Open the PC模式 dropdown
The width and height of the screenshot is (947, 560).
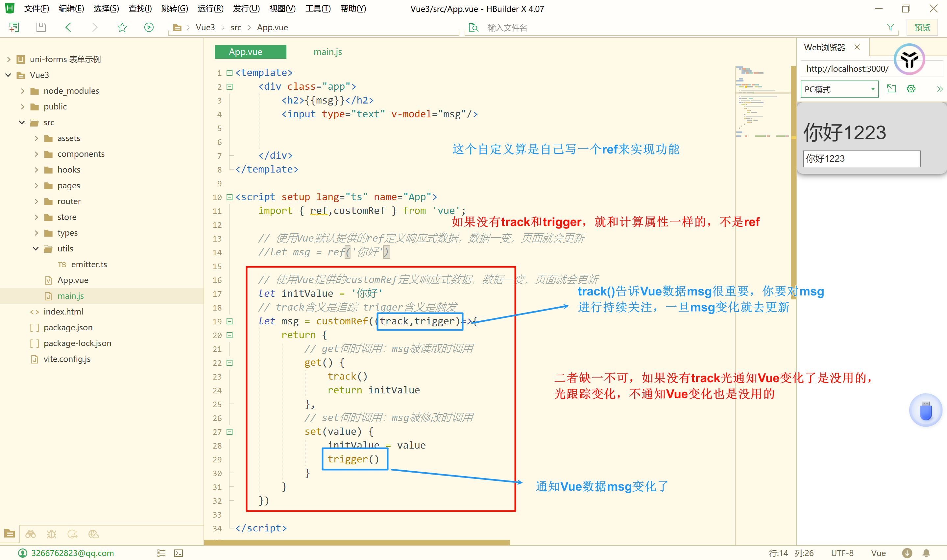tap(839, 89)
